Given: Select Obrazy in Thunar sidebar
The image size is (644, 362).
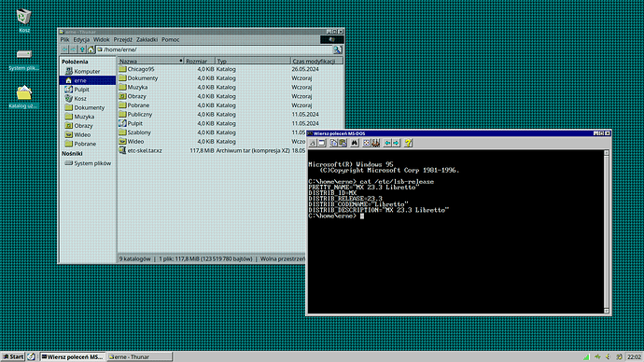Looking at the screenshot, I should [87, 126].
